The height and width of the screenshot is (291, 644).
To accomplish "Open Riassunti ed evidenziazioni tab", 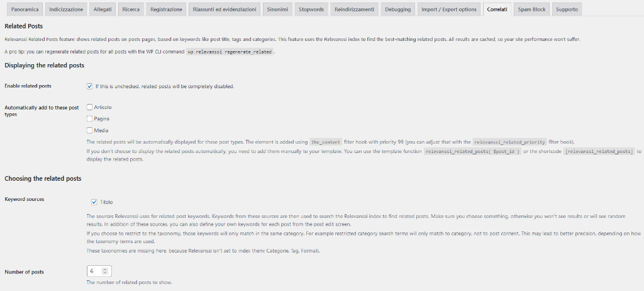I will 225,9.
